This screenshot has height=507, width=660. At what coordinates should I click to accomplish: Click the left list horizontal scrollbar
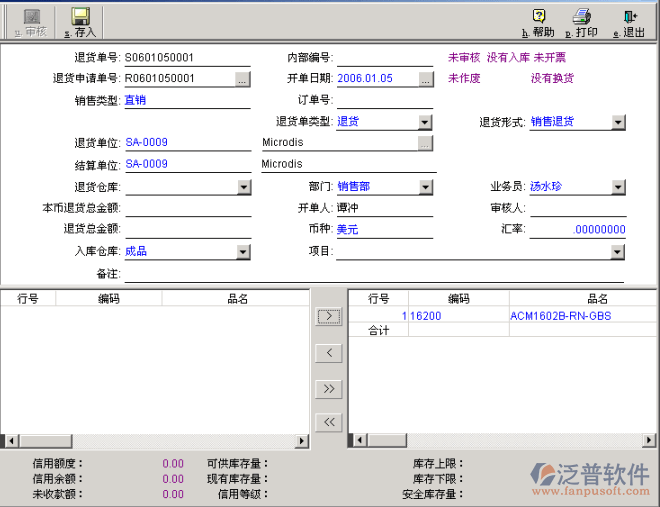point(155,441)
